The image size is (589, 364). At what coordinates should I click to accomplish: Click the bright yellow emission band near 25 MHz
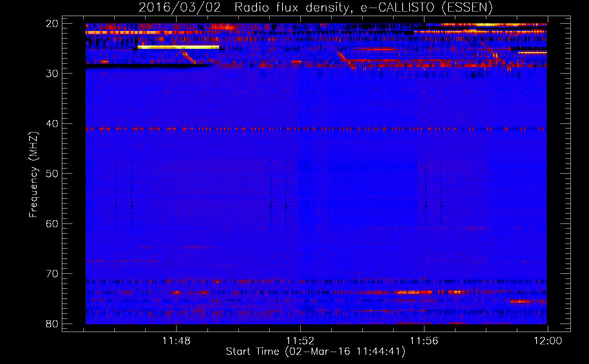[178, 47]
